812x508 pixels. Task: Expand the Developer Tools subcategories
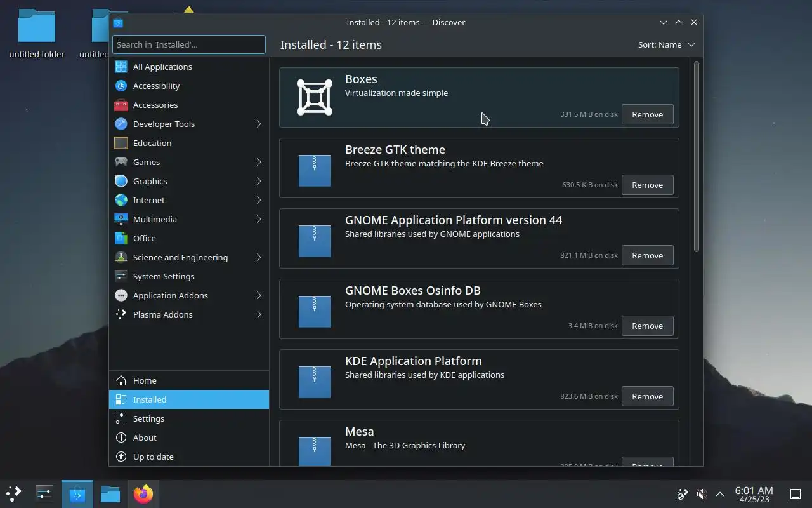coord(259,124)
